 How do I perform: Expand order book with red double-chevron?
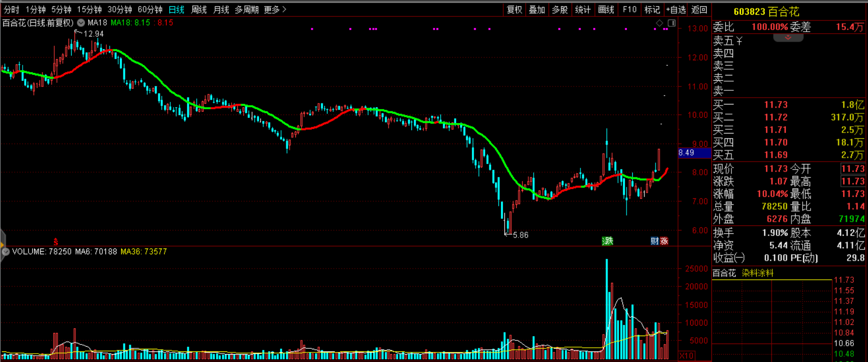(x=788, y=37)
